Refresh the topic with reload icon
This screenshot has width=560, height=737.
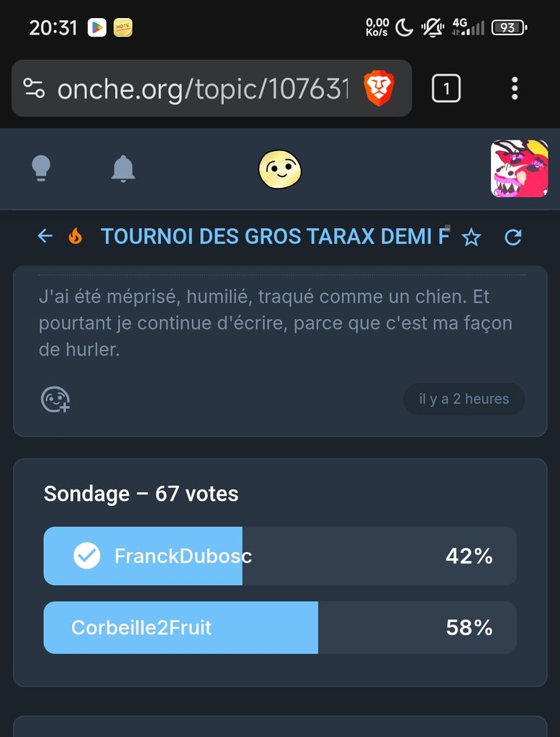tap(513, 237)
